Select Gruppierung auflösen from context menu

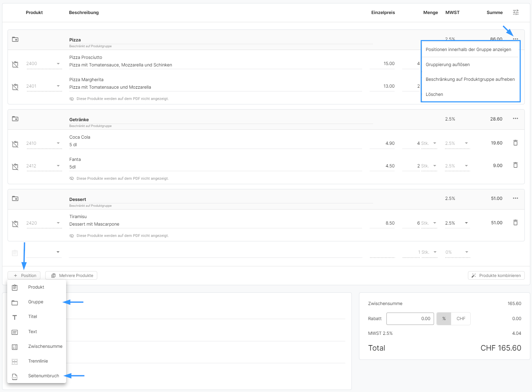point(447,65)
